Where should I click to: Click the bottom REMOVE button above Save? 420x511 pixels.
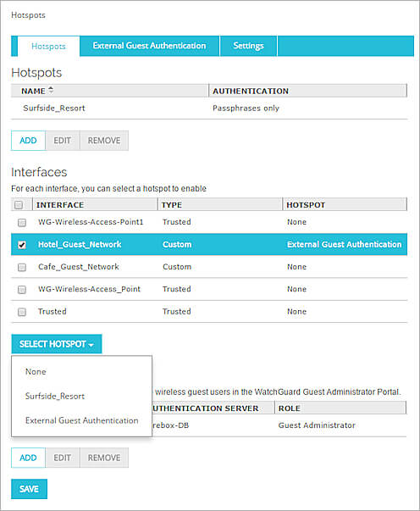point(104,458)
